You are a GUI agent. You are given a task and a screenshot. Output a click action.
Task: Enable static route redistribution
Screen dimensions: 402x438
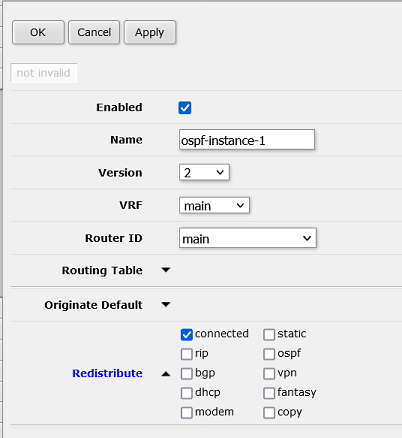269,335
